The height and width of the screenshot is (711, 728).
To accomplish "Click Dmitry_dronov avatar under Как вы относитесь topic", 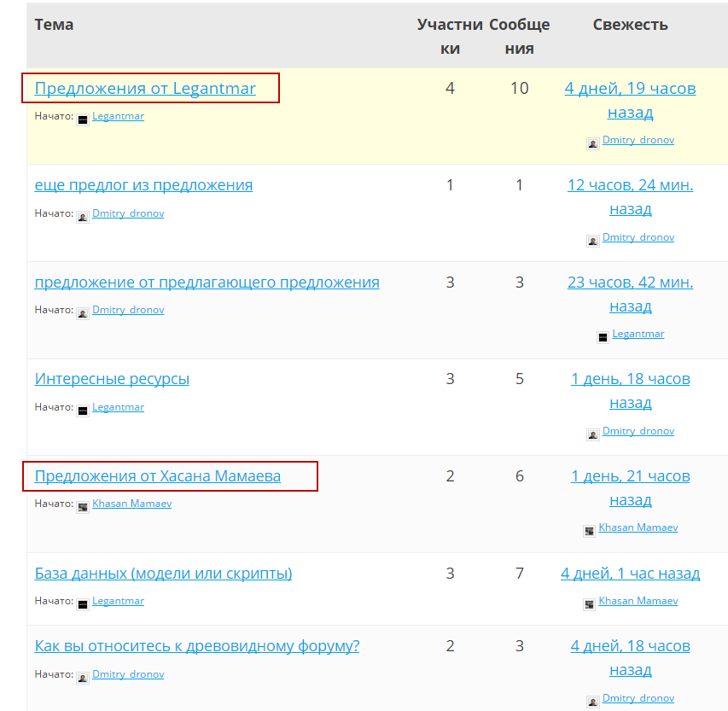I will coord(83,678).
